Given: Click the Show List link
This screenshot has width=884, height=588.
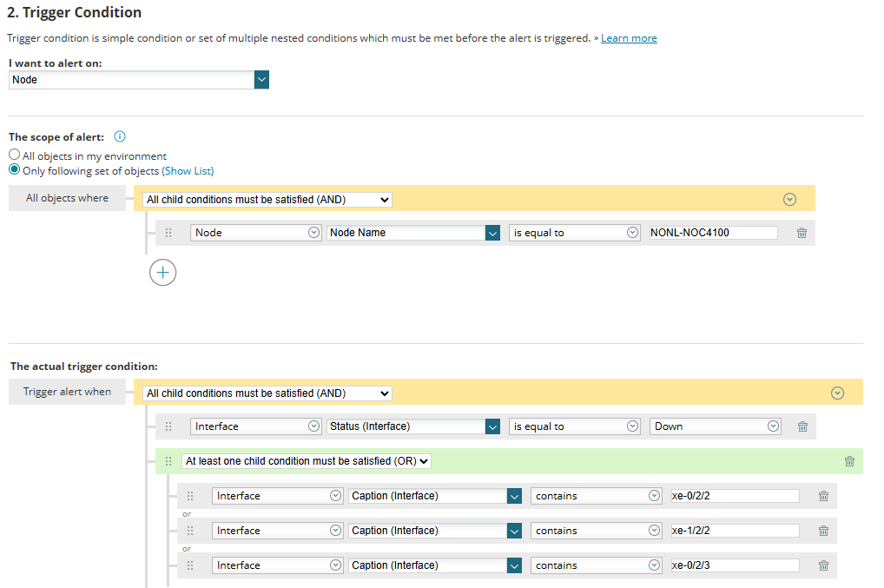Looking at the screenshot, I should click(x=188, y=171).
